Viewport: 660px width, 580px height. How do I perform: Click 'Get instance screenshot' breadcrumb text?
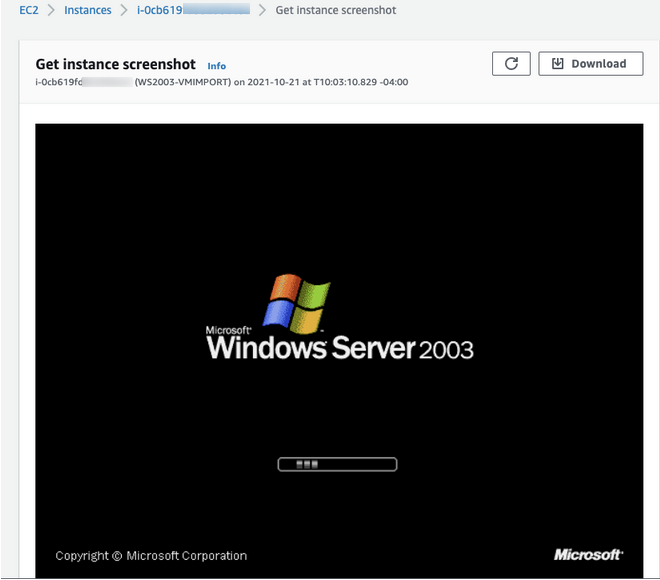point(335,10)
